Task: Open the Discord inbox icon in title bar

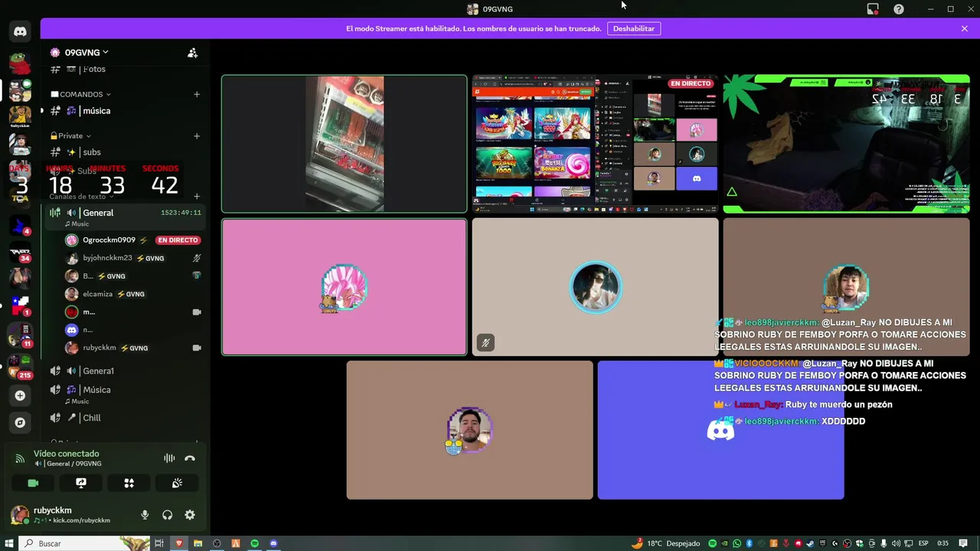Action: point(873,9)
